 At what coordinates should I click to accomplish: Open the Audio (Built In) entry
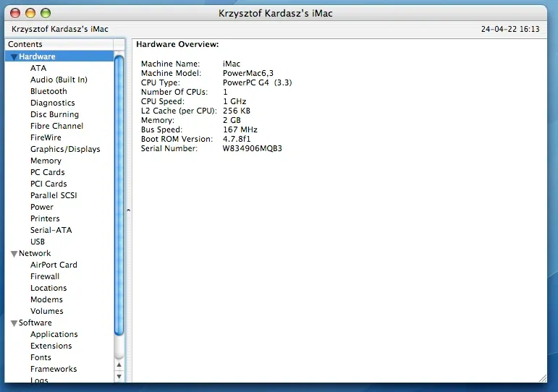(x=59, y=80)
